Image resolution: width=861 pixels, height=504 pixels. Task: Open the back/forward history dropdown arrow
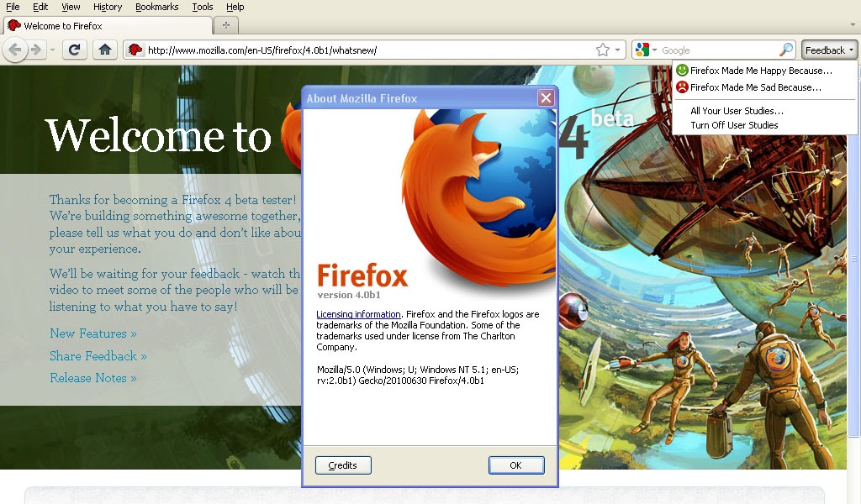click(x=52, y=50)
